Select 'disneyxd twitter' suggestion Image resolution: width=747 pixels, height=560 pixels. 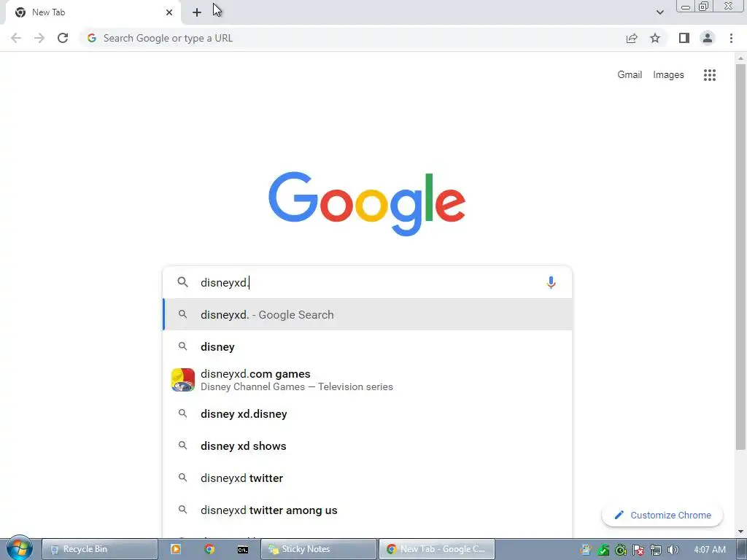(368, 478)
